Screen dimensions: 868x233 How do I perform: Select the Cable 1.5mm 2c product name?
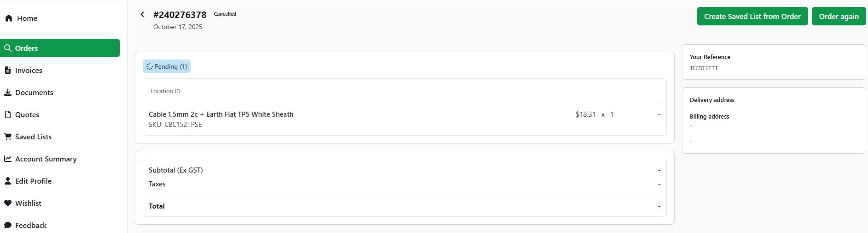click(221, 114)
